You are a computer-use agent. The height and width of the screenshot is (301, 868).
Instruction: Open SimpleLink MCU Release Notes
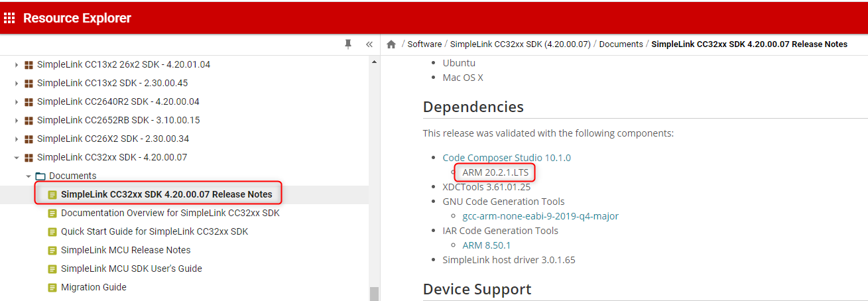pyautogui.click(x=126, y=251)
